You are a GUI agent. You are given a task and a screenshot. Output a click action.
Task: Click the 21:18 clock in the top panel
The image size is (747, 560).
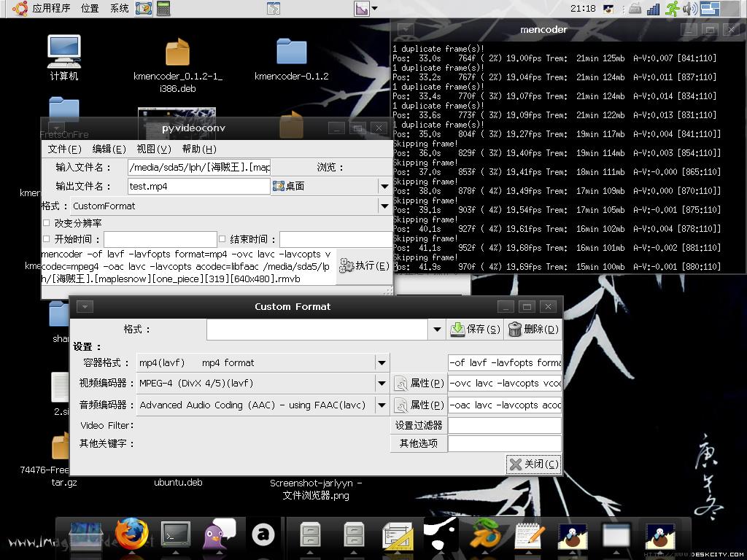click(x=583, y=9)
